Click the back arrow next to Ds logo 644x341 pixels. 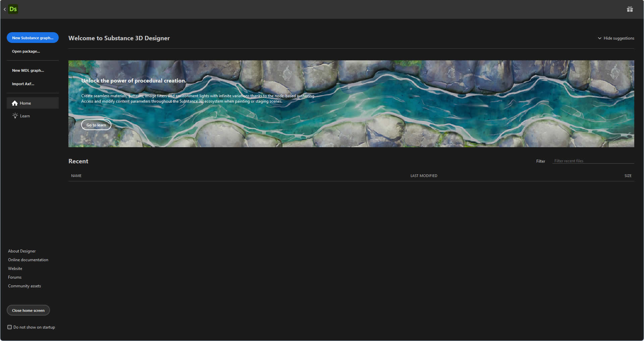(x=5, y=9)
